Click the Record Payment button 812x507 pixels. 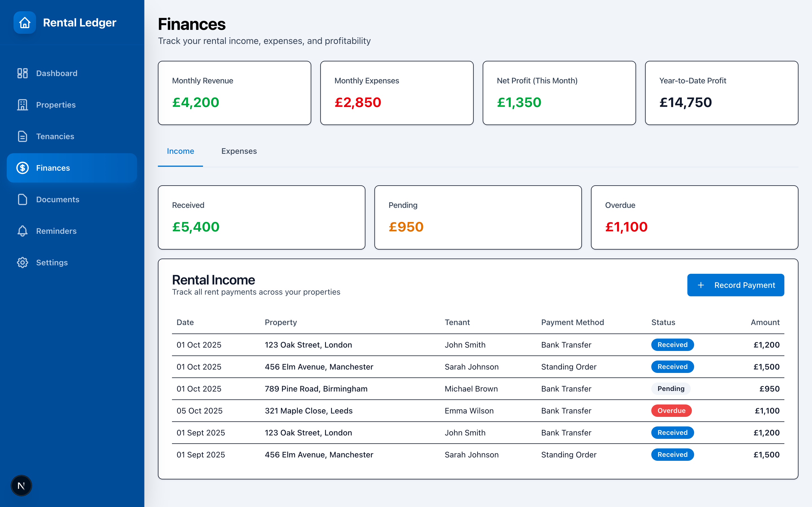736,285
